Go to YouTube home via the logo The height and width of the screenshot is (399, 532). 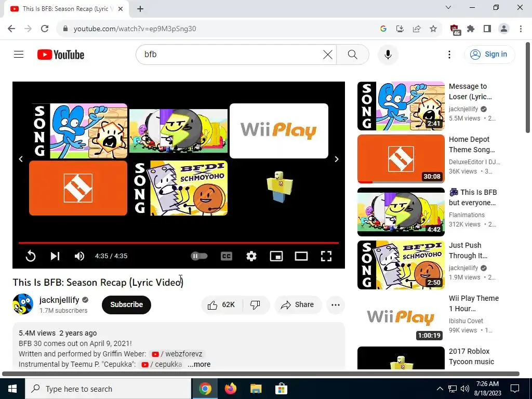click(x=61, y=54)
